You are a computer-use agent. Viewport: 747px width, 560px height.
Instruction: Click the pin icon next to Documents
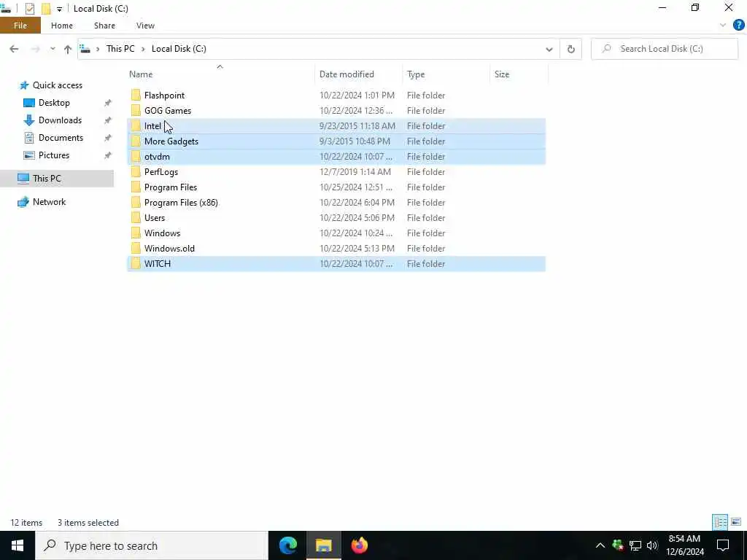108,138
